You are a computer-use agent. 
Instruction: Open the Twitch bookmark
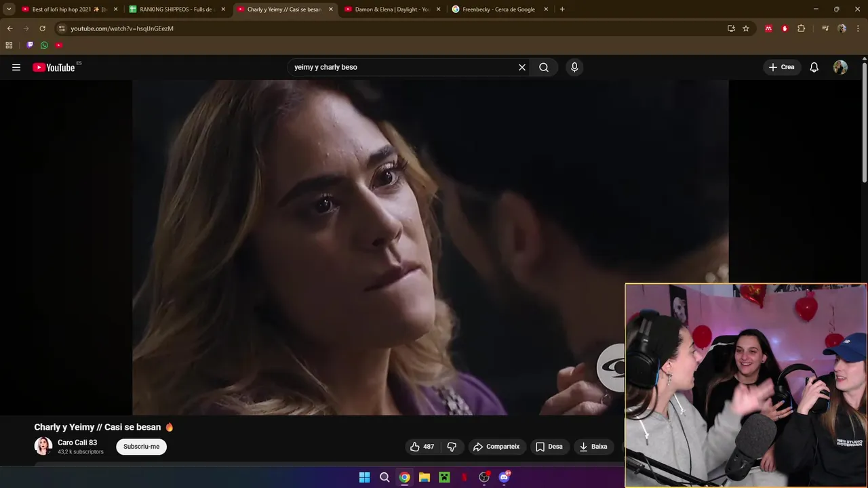(x=30, y=45)
